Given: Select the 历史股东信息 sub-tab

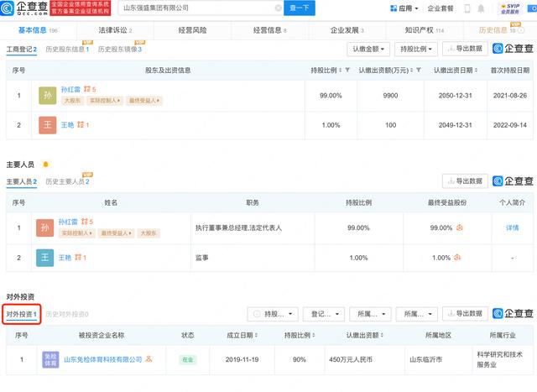Looking at the screenshot, I should pyautogui.click(x=65, y=50).
